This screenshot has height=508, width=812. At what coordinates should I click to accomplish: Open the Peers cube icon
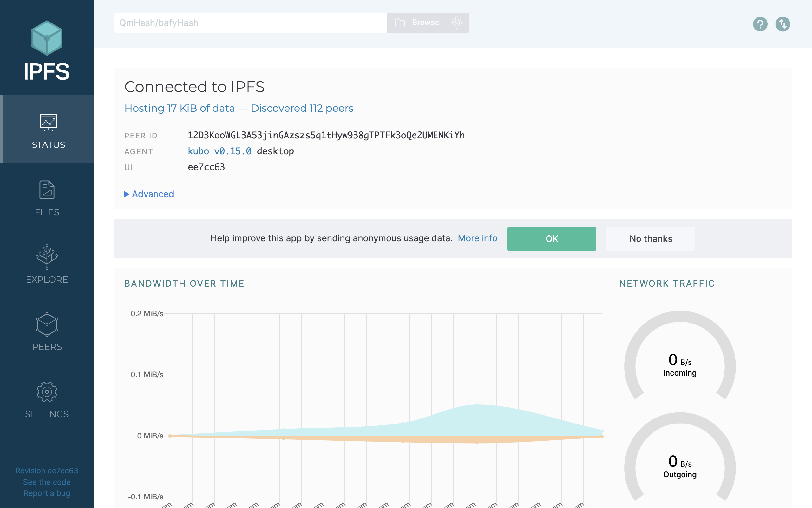point(47,324)
